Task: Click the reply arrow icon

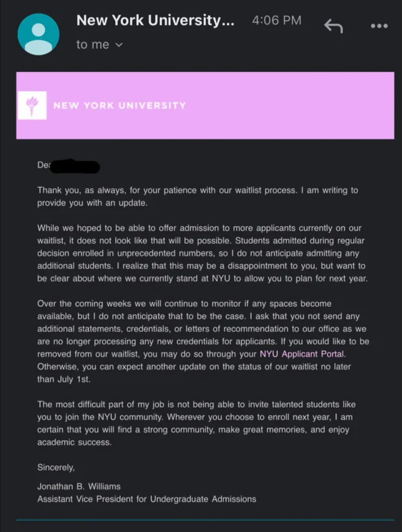Action: [x=333, y=26]
